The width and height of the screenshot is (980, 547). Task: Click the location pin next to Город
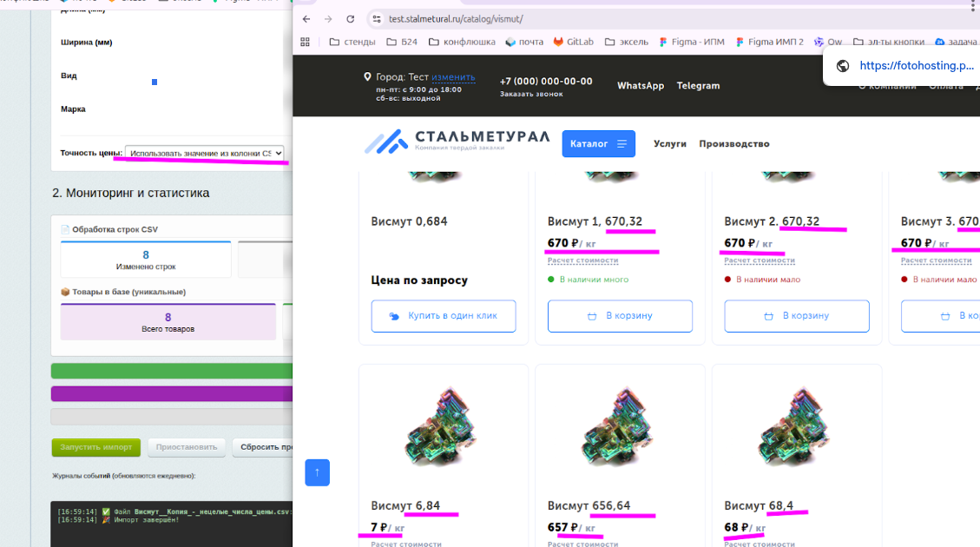click(368, 77)
